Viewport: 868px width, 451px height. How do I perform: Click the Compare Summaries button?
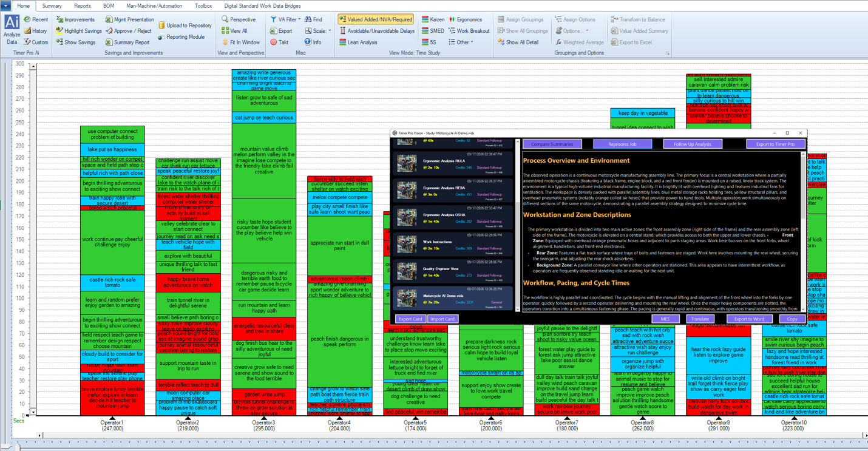pyautogui.click(x=552, y=144)
